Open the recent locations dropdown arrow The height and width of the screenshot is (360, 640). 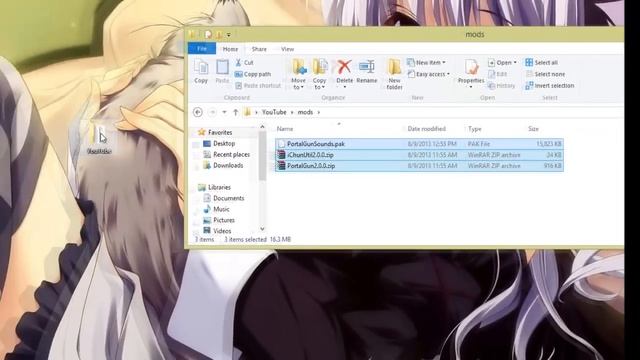(224, 112)
